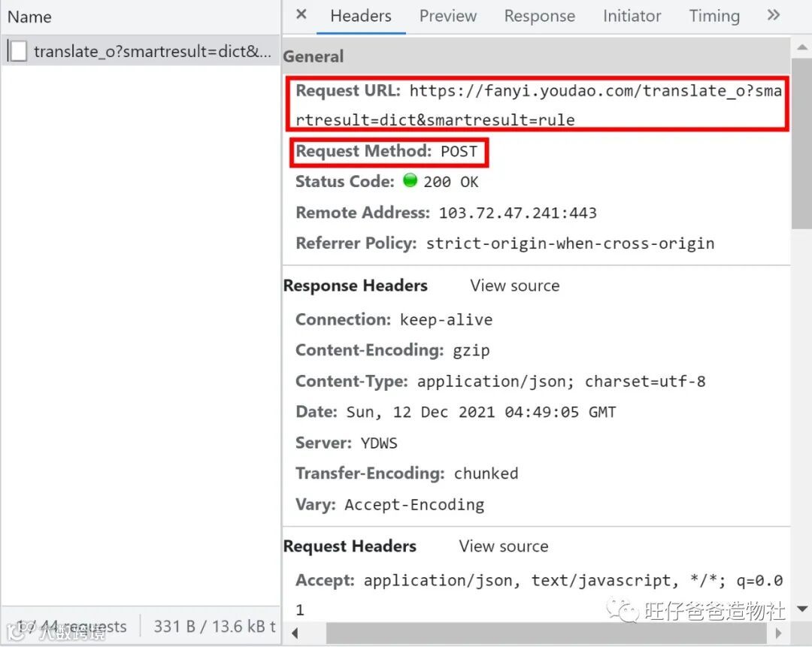
Task: Click the vertical scrollbar up arrow
Action: [801, 47]
